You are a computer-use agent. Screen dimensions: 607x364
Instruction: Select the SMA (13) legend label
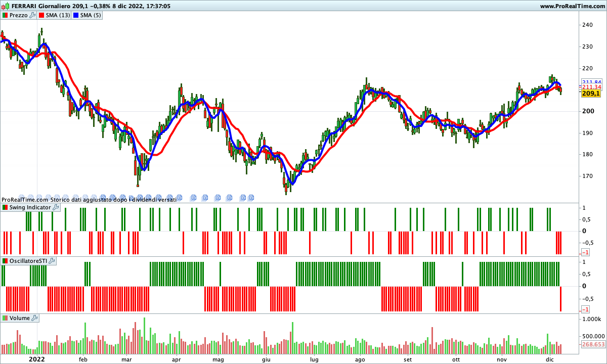pos(58,15)
